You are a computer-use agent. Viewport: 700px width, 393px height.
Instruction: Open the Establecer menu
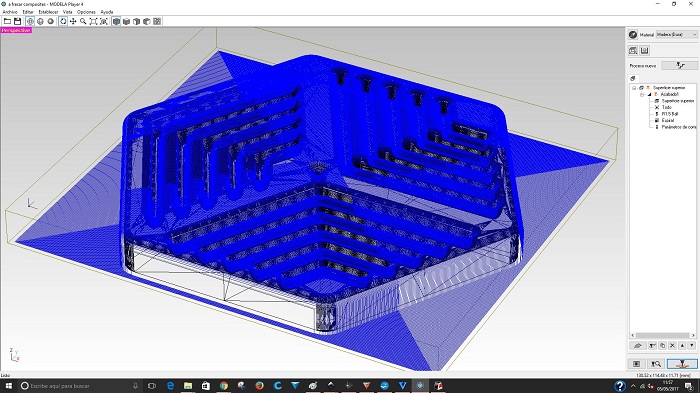pyautogui.click(x=48, y=12)
